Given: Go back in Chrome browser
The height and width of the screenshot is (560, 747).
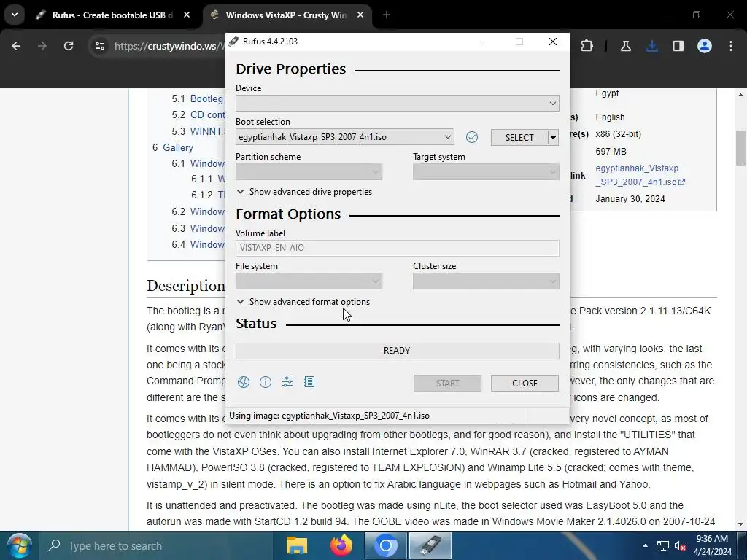Looking at the screenshot, I should [16, 46].
